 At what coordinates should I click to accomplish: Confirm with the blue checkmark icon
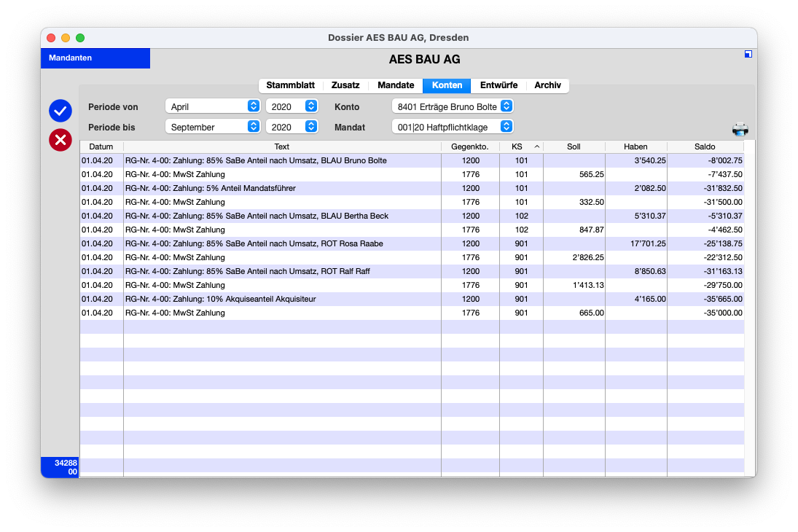point(60,111)
